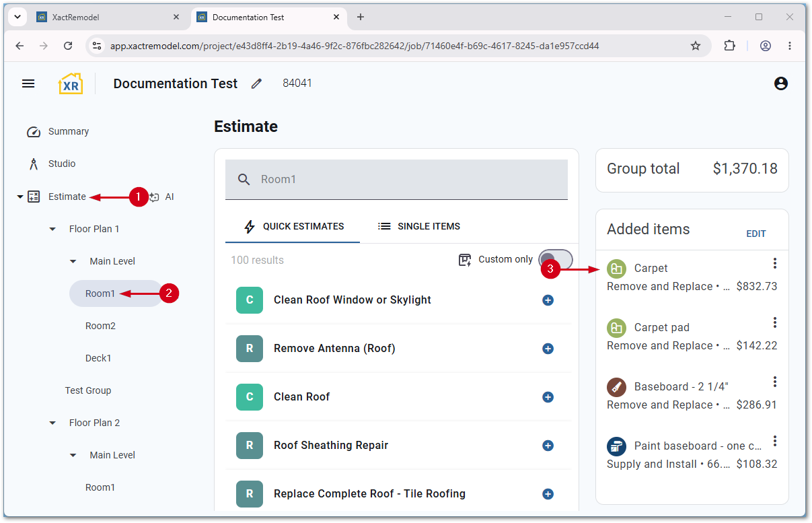Open the Studio compass tool

[34, 164]
